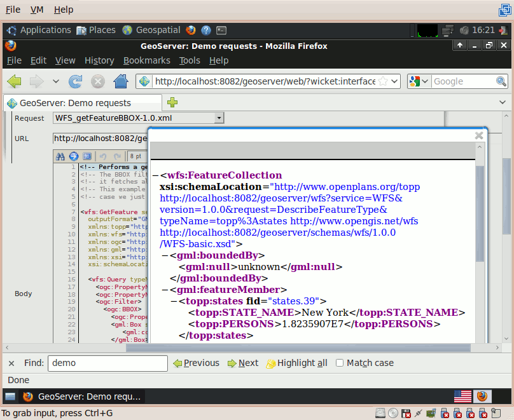Open the Help launcher in top panel

click(x=206, y=30)
